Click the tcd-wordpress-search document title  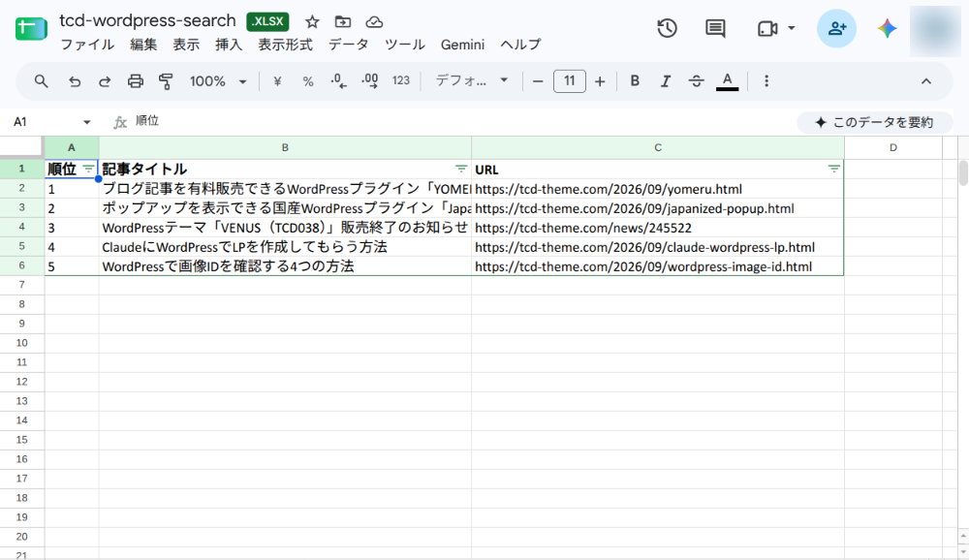(147, 20)
